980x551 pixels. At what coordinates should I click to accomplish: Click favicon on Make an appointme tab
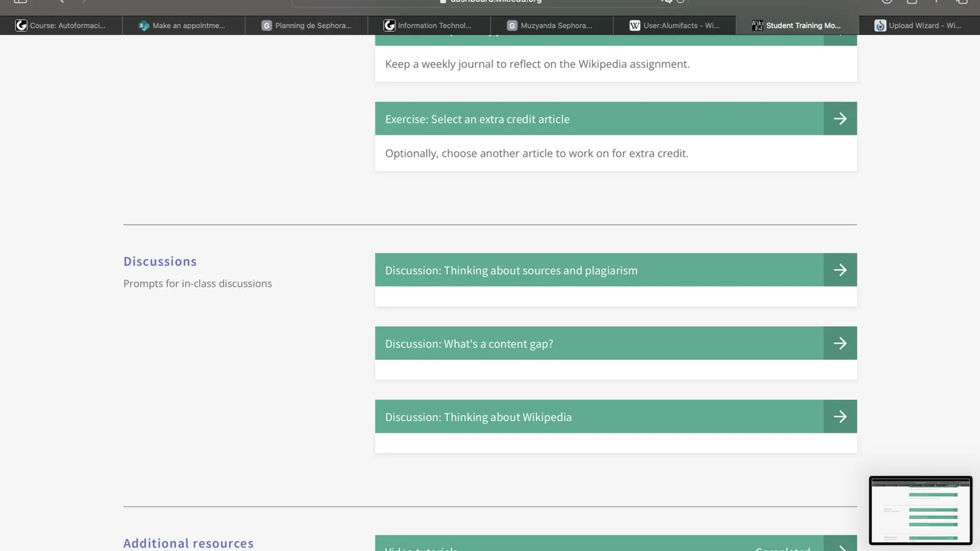coord(144,25)
